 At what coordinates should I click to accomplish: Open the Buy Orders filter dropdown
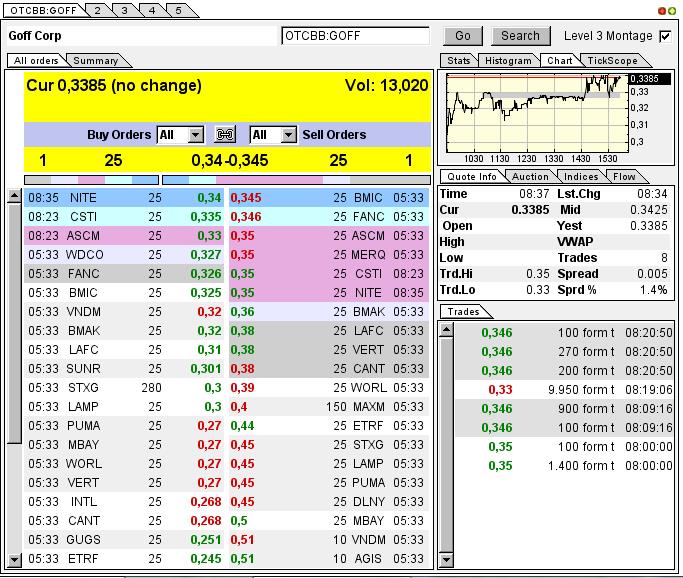point(195,134)
